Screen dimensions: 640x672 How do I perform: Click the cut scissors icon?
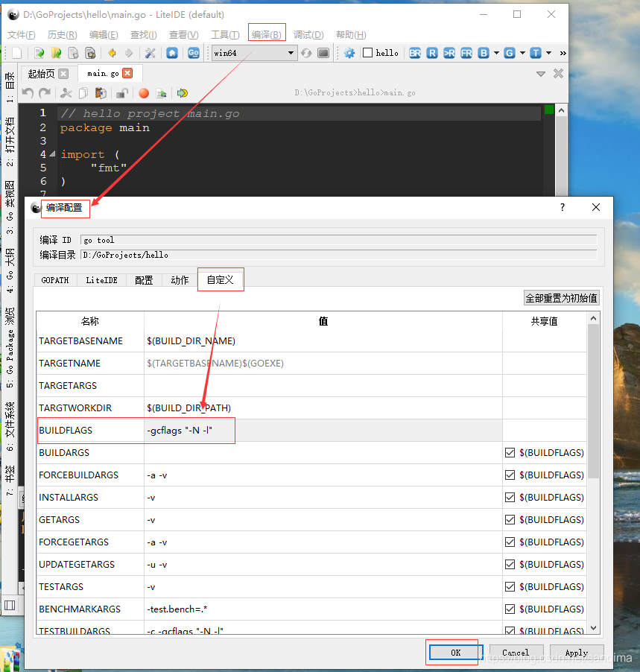coord(66,93)
